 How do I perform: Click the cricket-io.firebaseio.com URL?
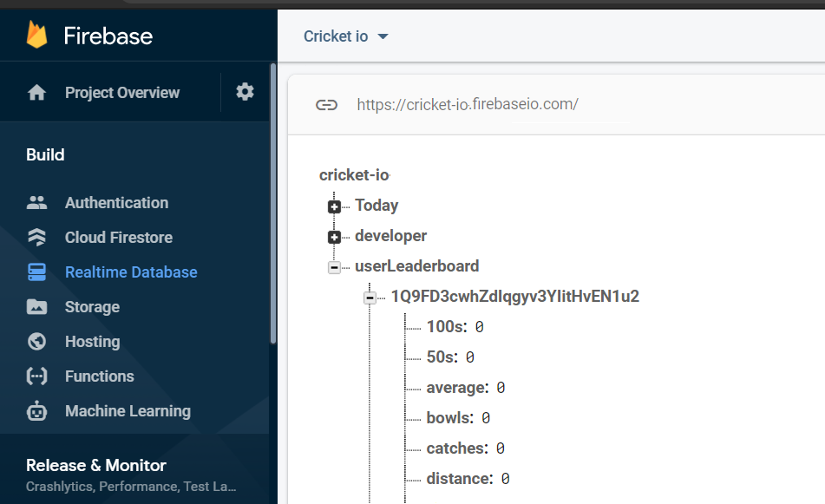coord(468,104)
